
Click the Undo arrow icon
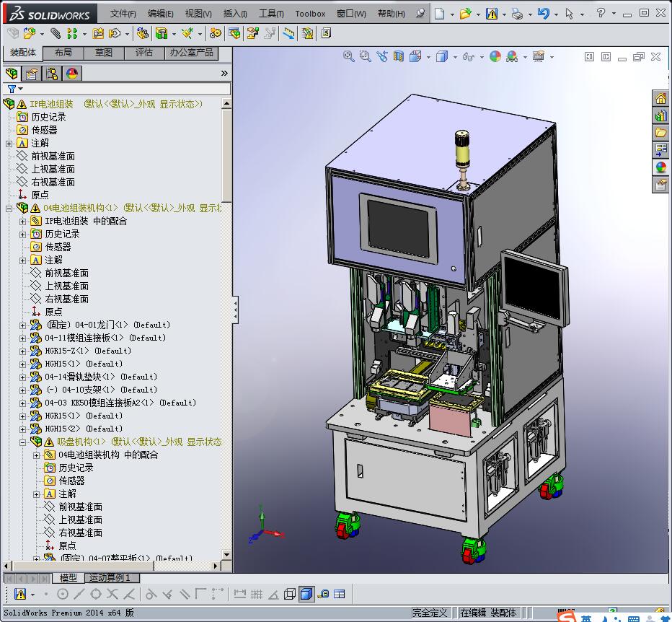click(x=543, y=14)
